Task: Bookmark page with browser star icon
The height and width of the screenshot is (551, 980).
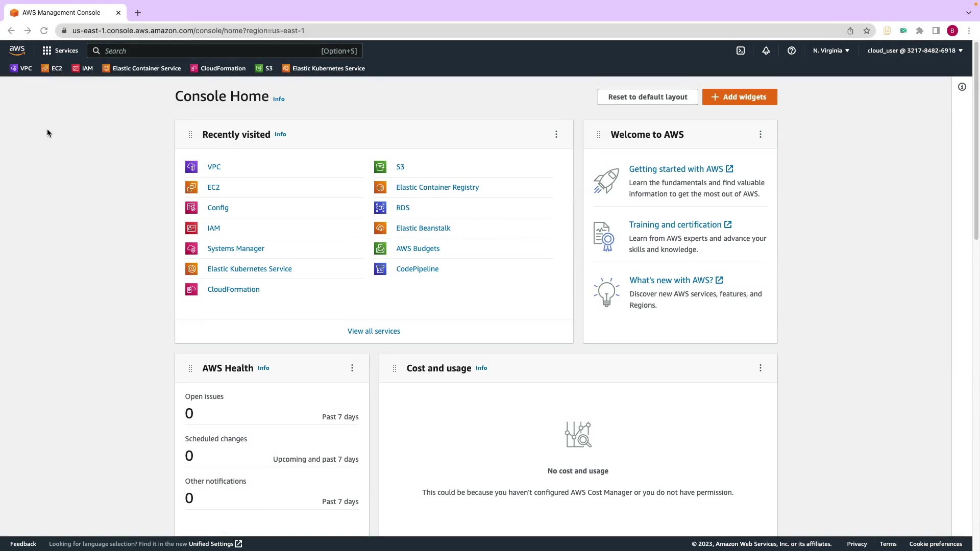Action: 867,31
